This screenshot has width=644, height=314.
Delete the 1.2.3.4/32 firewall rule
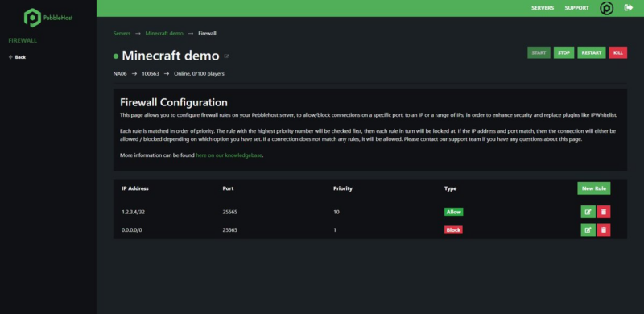point(603,212)
